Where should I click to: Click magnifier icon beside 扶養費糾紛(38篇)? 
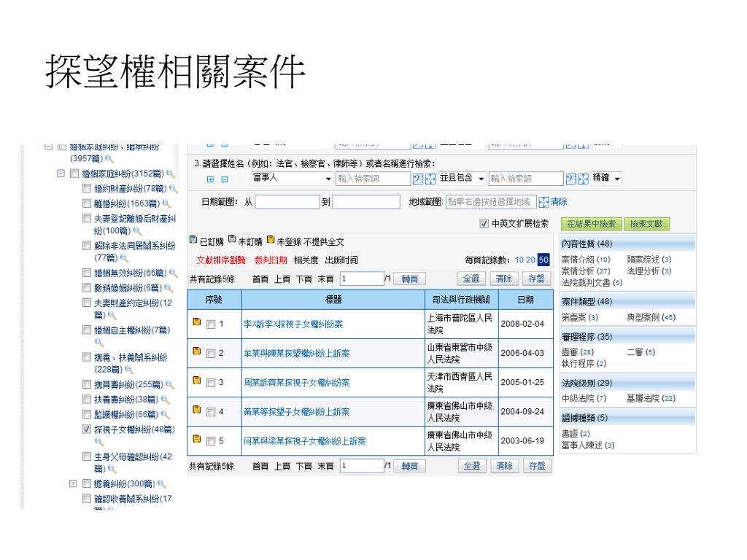click(x=165, y=400)
